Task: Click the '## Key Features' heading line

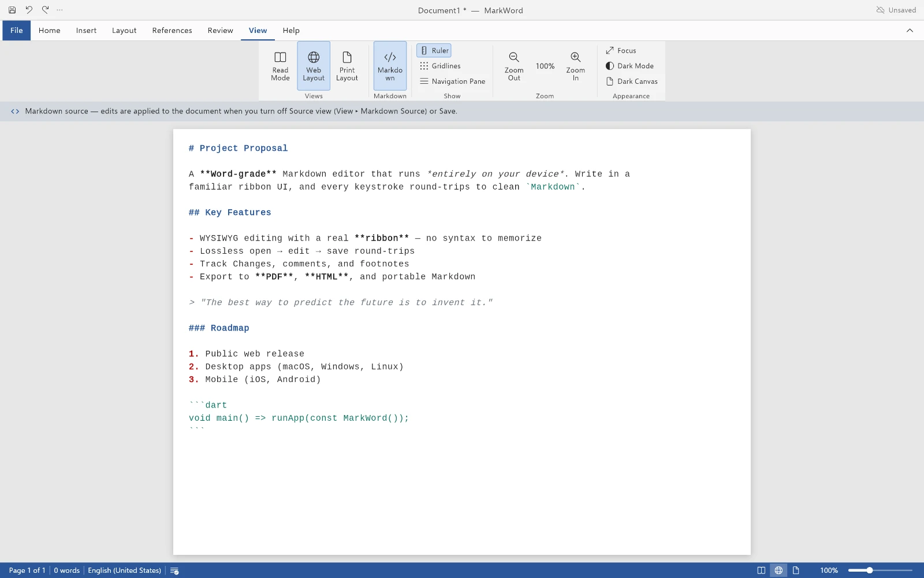Action: [x=230, y=213]
